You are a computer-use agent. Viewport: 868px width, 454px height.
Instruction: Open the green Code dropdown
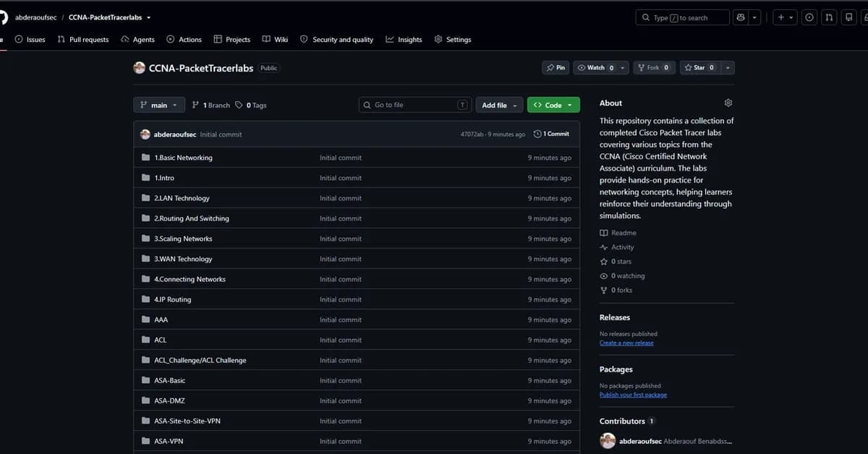click(553, 105)
